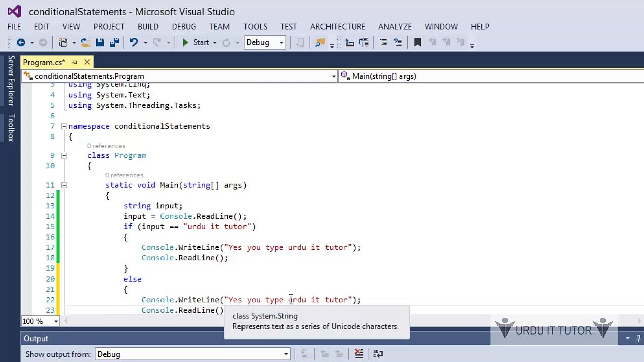Viewport: 644px width, 362px height.
Task: Pin the Program.cs tab
Action: click(x=74, y=62)
